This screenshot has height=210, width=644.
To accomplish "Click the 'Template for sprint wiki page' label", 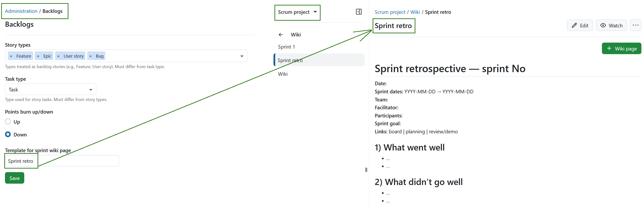I will (38, 150).
